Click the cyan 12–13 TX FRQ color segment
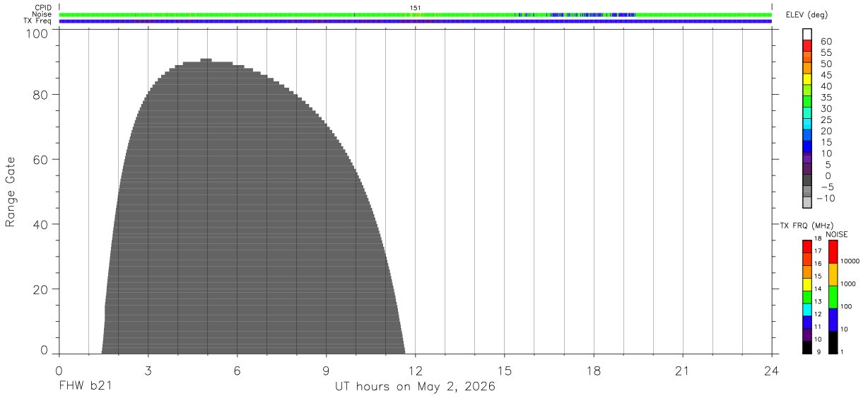Viewport: 868px width, 401px height. tap(807, 309)
